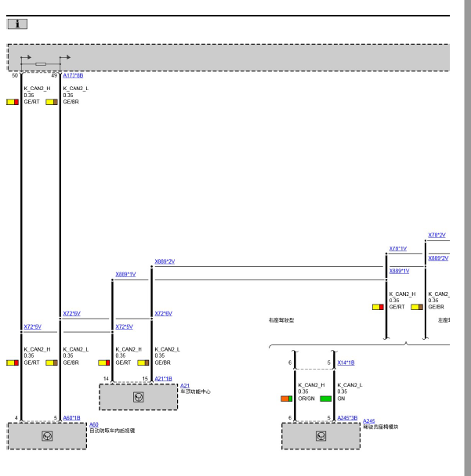This screenshot has width=471, height=476.
Task: Click the A60 component link
Action: [94, 424]
